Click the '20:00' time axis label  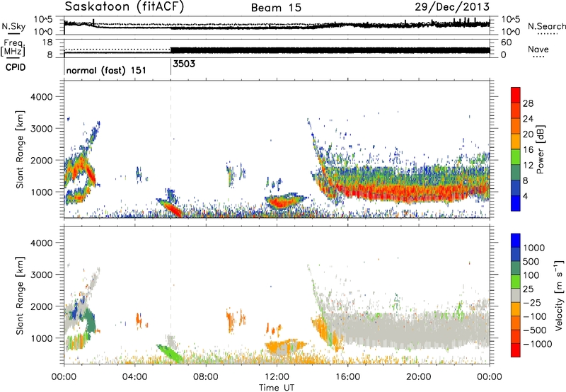[x=419, y=377]
